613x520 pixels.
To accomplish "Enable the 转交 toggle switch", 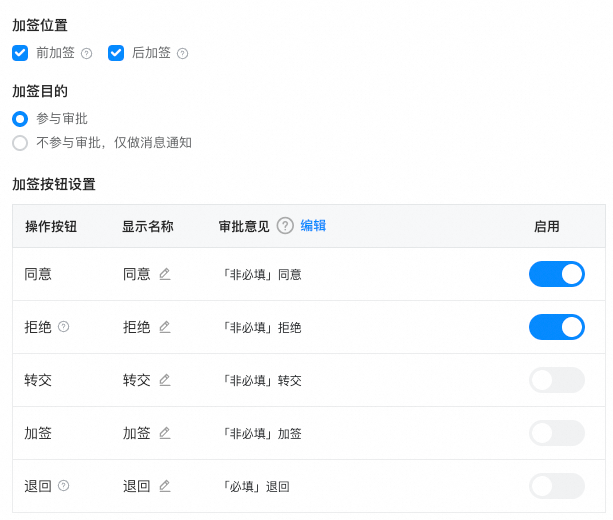I will pos(557,380).
